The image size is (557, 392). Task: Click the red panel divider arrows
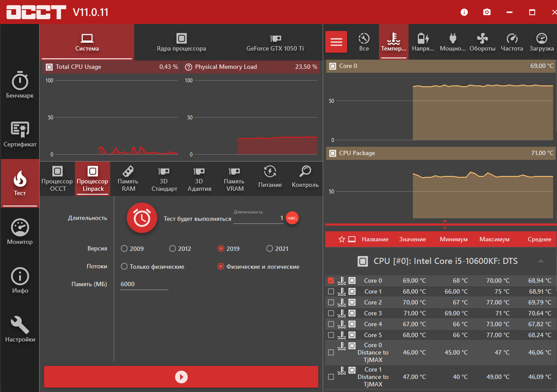tap(445, 224)
